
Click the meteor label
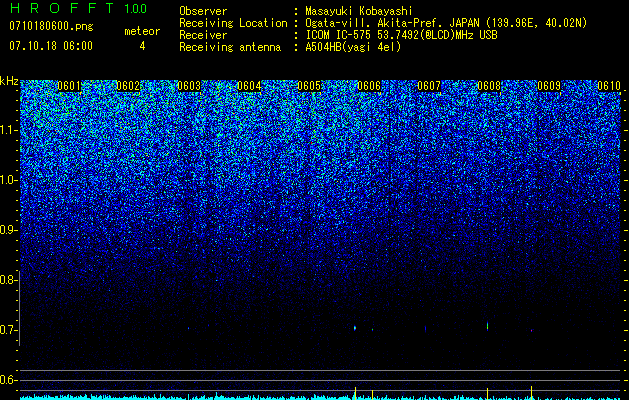(142, 31)
